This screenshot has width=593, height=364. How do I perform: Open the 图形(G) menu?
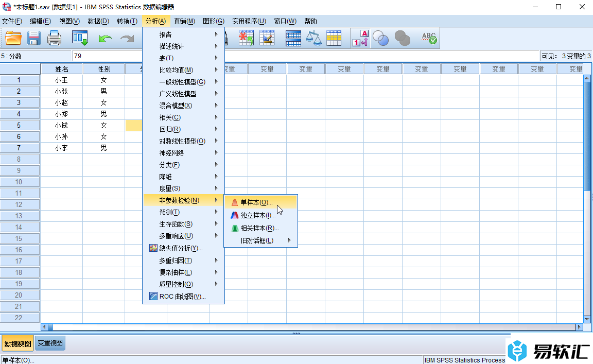[214, 21]
